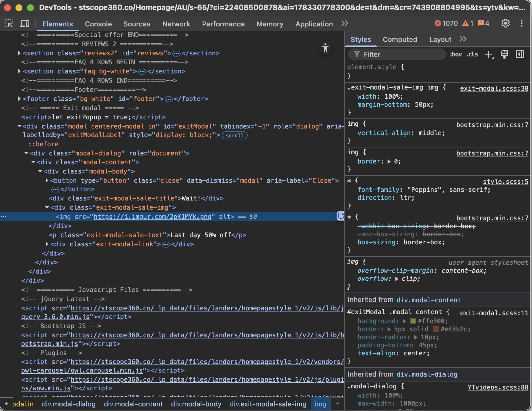Toggle the :hov element state panel

click(x=456, y=54)
